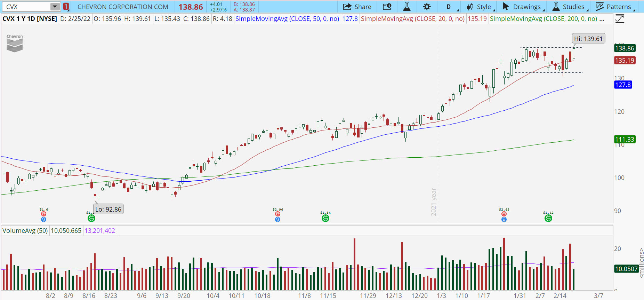Open the Share chart button

(357, 7)
